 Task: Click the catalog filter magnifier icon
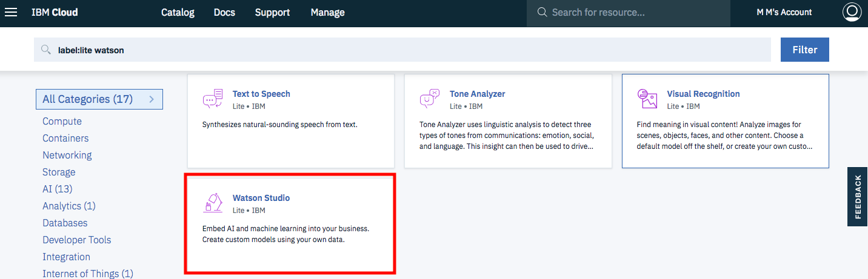point(45,50)
